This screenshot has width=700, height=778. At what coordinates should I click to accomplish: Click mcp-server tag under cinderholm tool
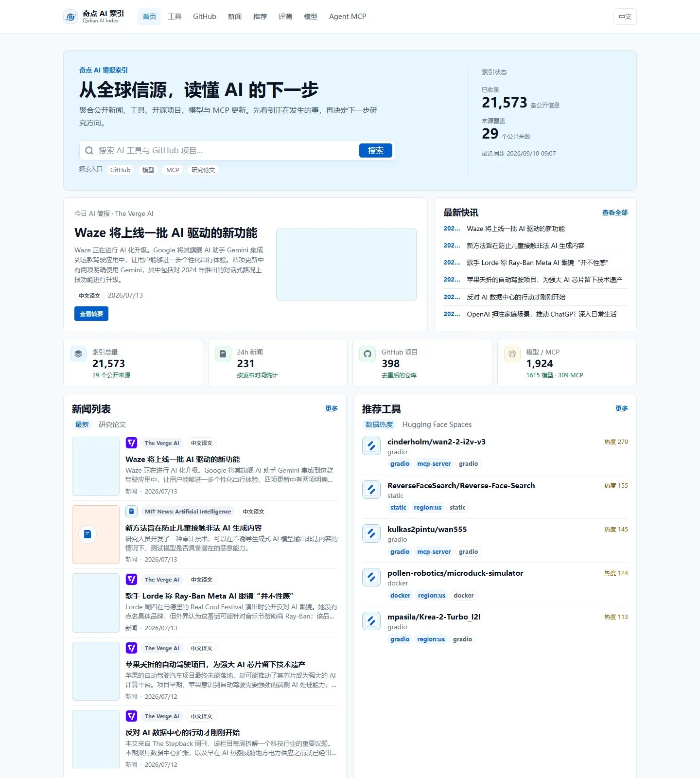tap(434, 464)
